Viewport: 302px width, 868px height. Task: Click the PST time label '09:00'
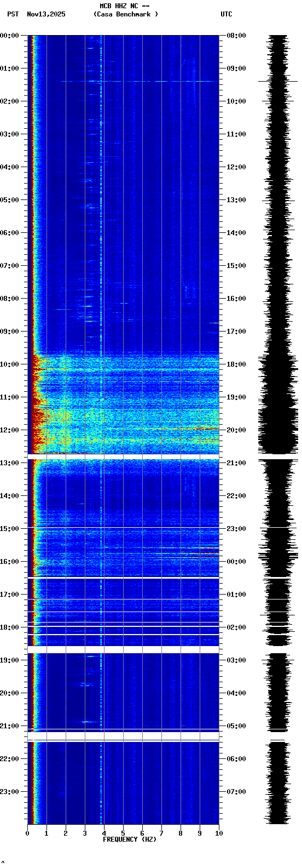[x=9, y=332]
